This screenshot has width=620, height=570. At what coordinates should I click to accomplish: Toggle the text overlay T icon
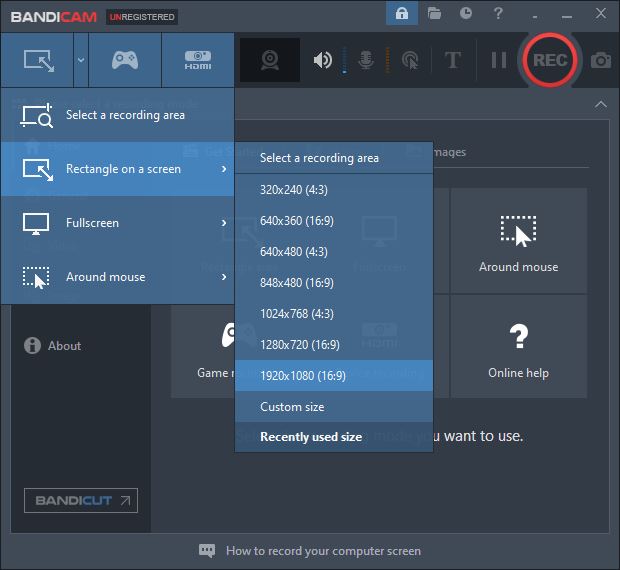pos(453,60)
